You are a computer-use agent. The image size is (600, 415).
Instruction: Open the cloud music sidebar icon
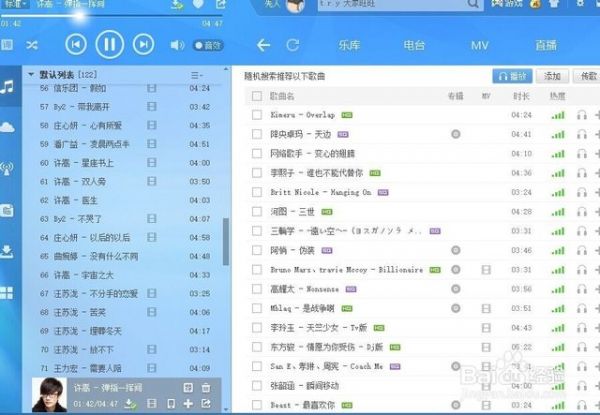(9, 126)
